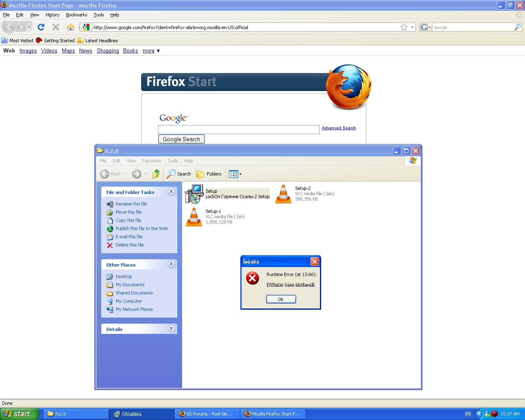
Task: Open Google Videos link
Action: (49, 51)
